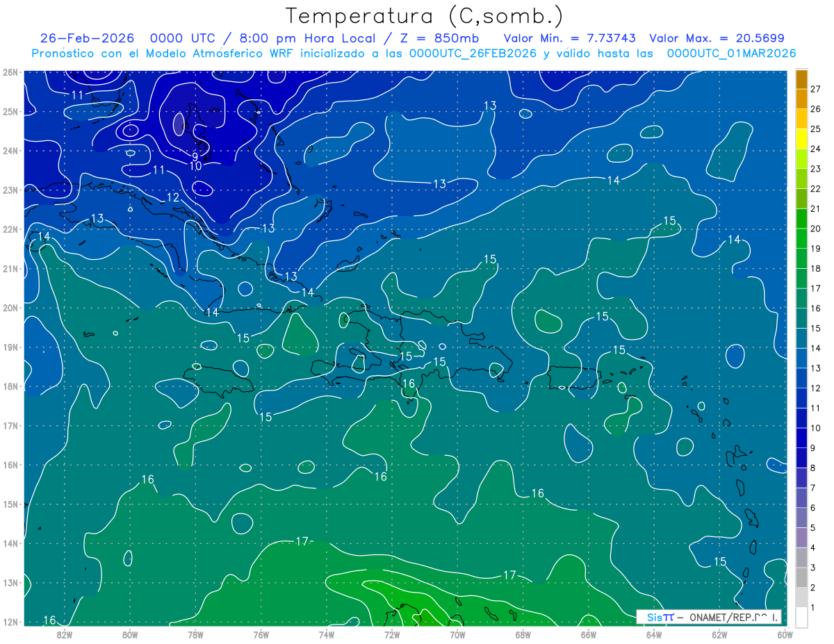
Task: Click the white swatch at the color scale bottom
Action: click(801, 617)
